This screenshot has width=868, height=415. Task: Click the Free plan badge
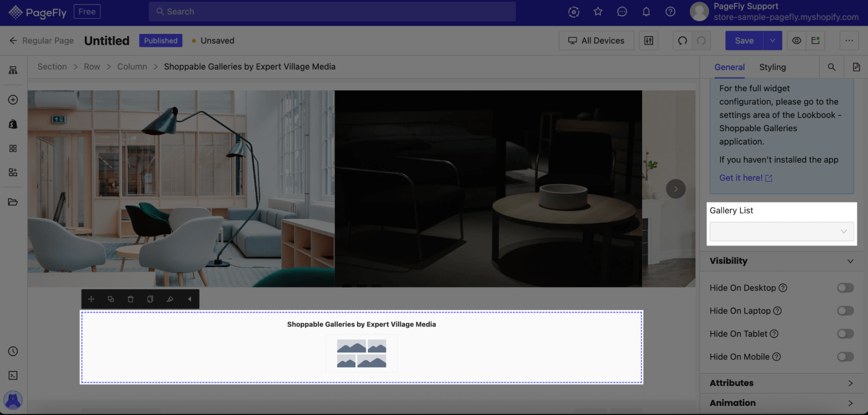coord(87,12)
